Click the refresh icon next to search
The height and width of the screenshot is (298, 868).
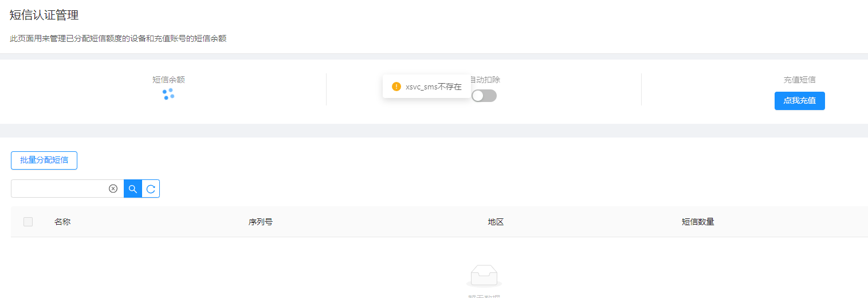tap(151, 189)
